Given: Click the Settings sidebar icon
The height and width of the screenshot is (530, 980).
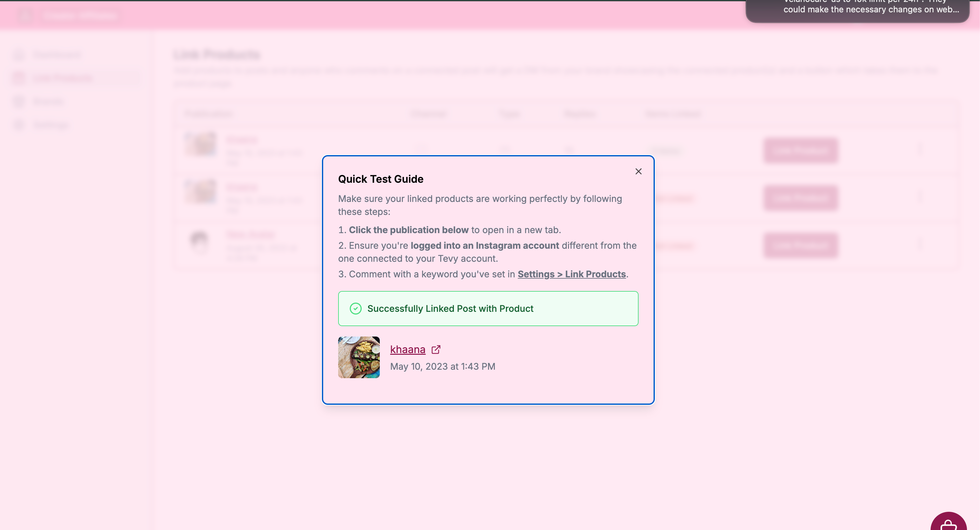Looking at the screenshot, I should coord(20,125).
